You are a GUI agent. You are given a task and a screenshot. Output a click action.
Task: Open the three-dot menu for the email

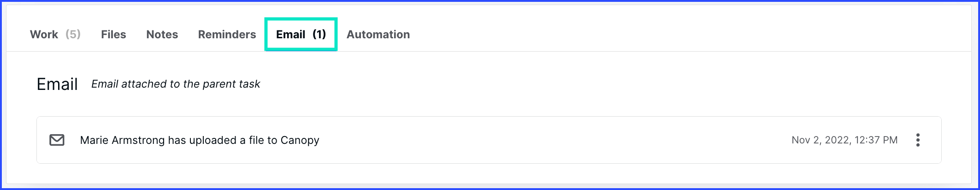click(x=918, y=140)
